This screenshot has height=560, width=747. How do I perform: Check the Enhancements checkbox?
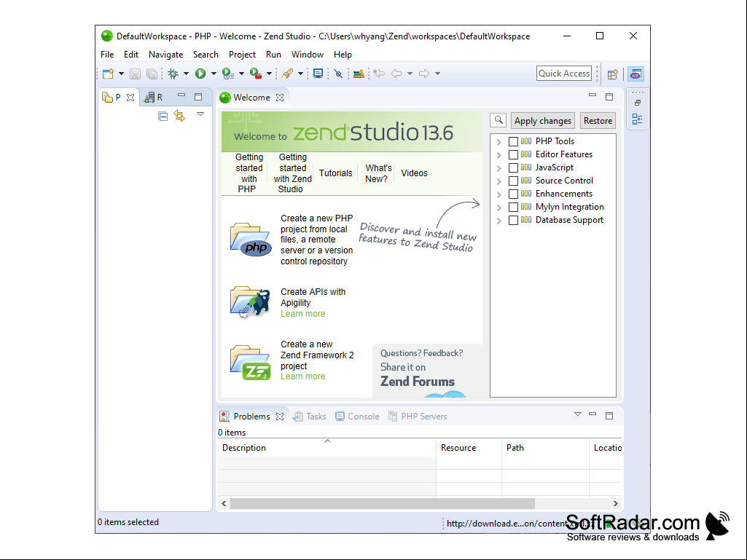pos(514,194)
